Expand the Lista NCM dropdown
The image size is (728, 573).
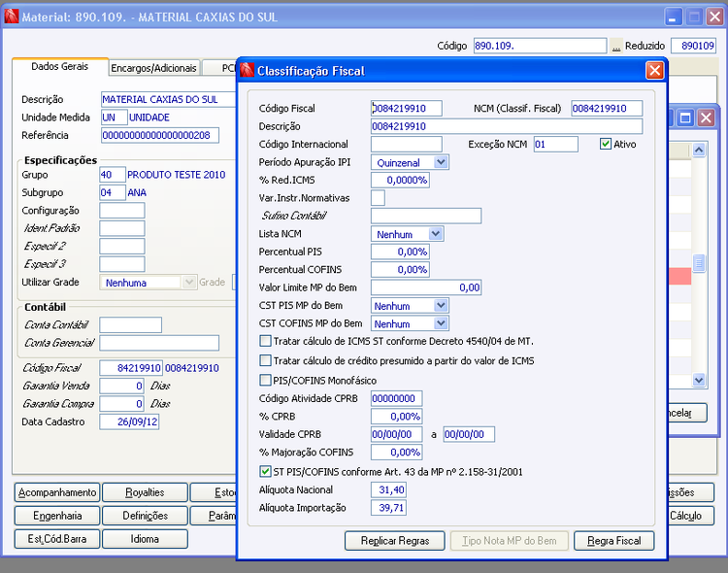[436, 234]
